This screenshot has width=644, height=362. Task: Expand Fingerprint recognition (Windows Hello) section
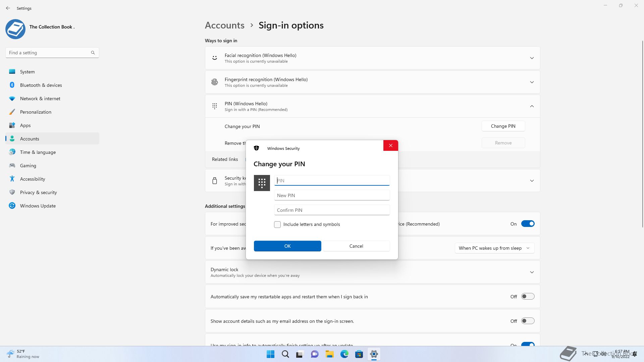pyautogui.click(x=532, y=82)
